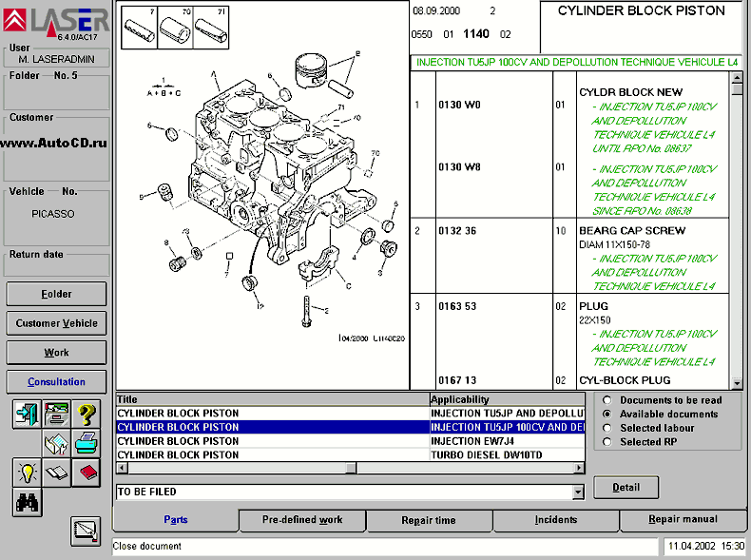The height and width of the screenshot is (560, 751).
Task: Click part thumbnail number 70
Action: [175, 29]
